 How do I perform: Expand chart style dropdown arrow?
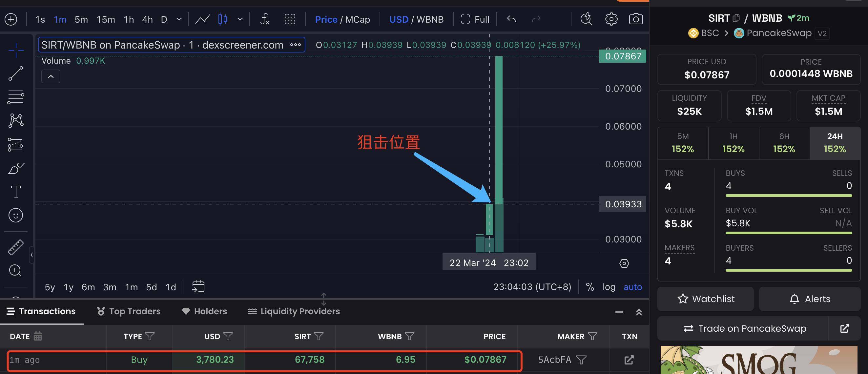pos(240,19)
